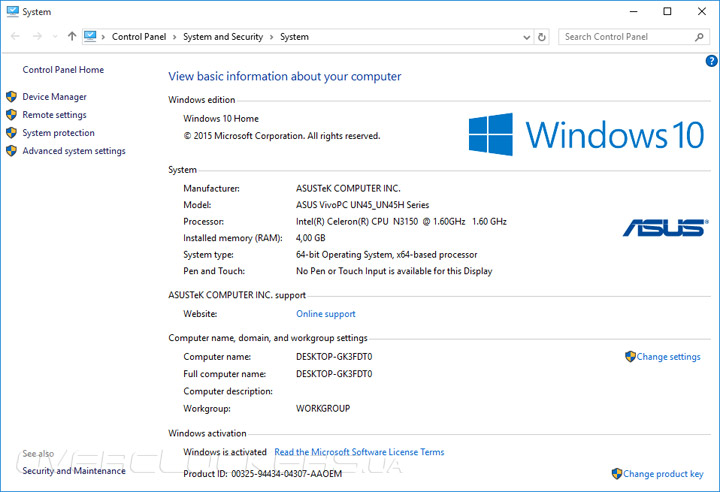Select Windows 10 Home edition text
Viewport: 720px width, 492px height.
pos(221,119)
